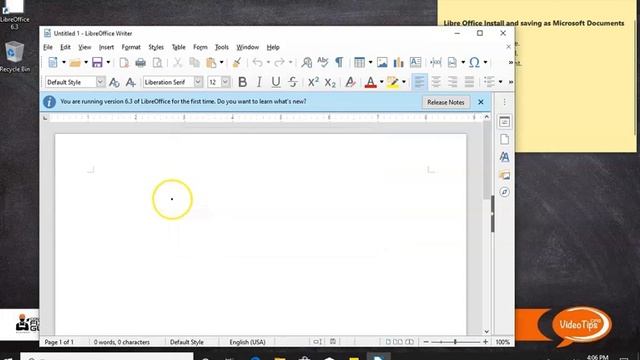This screenshot has height=360, width=640.
Task: Select Align Right
Action: pyautogui.click(x=453, y=82)
